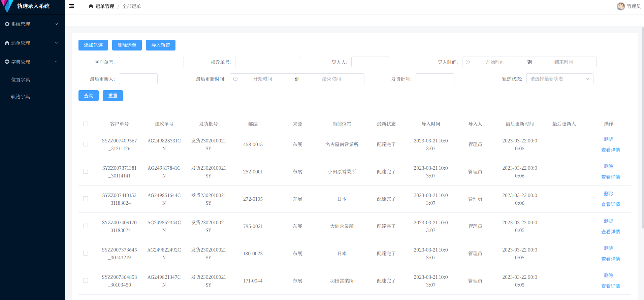This screenshot has height=300, width=644.
Task: View details for row 邮编 180-0023
Action: coord(611,259)
